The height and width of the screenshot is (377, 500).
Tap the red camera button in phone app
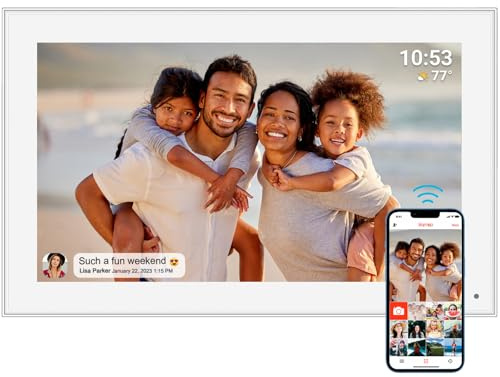click(399, 311)
